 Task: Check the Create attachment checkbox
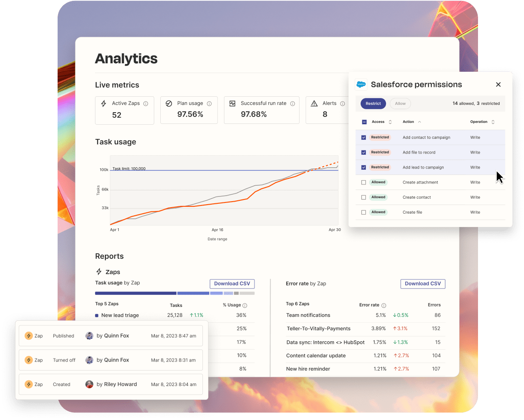point(364,182)
